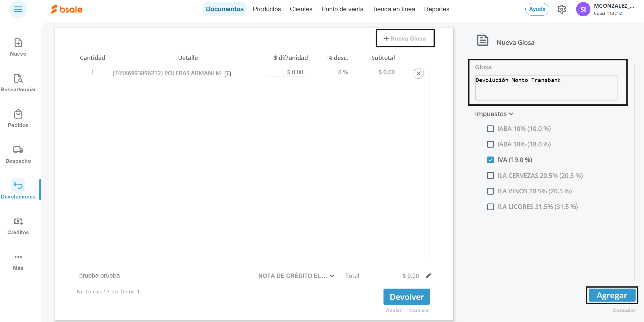The height and width of the screenshot is (322, 644).
Task: Click inside the Glosa text field
Action: click(546, 88)
